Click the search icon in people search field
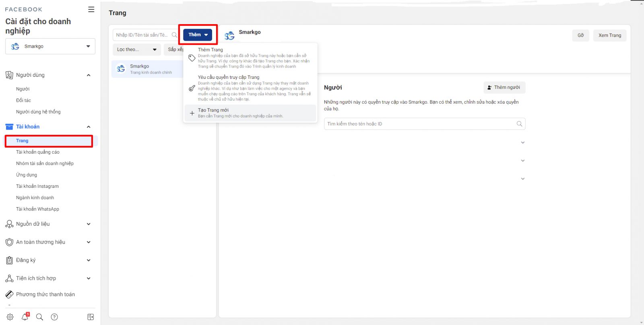Viewport: 644px width, 325px height. [x=519, y=124]
